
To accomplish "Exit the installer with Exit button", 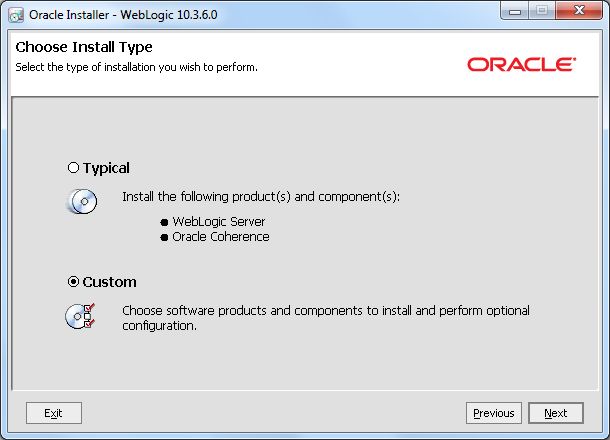I will pos(54,413).
